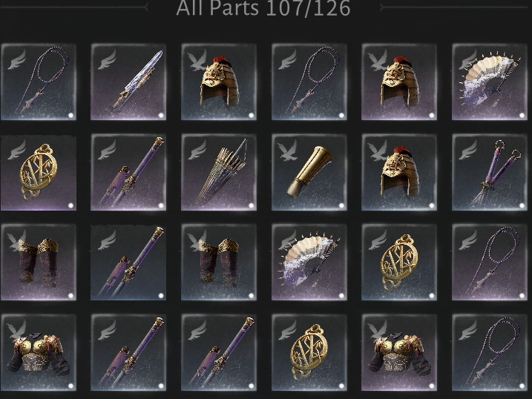Choose rope dart beside the silver sword
This screenshot has width=532, height=399.
point(39,82)
